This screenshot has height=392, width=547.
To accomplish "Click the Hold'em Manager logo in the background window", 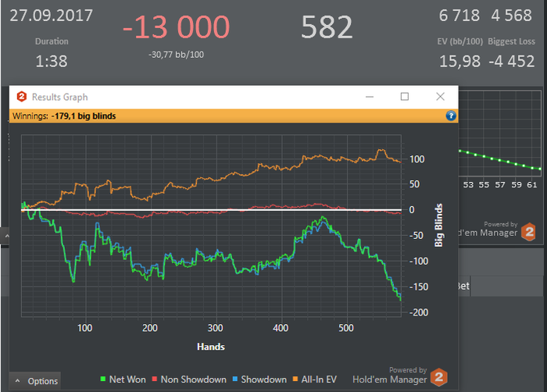I will 529,232.
